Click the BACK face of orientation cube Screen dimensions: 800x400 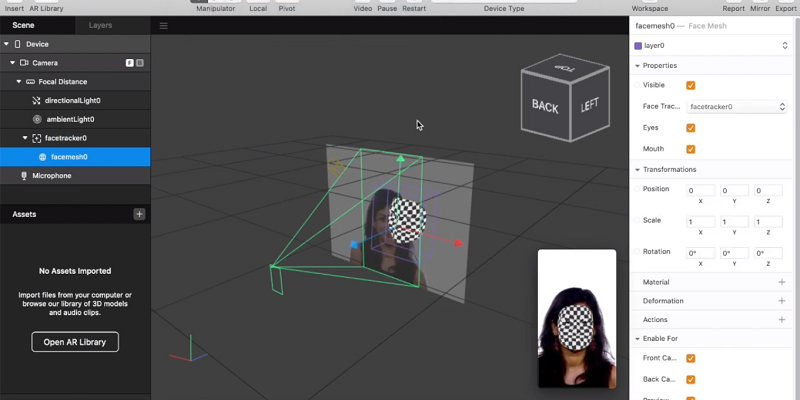pos(545,106)
